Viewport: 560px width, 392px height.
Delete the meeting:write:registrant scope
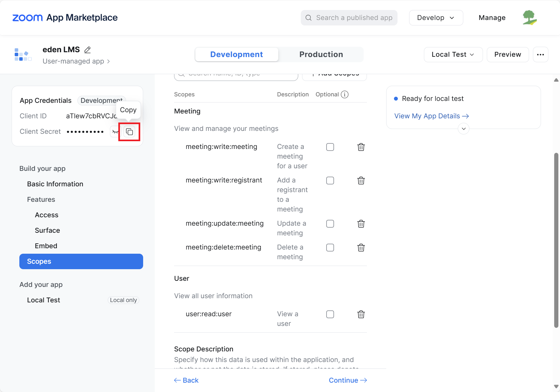coord(361,181)
